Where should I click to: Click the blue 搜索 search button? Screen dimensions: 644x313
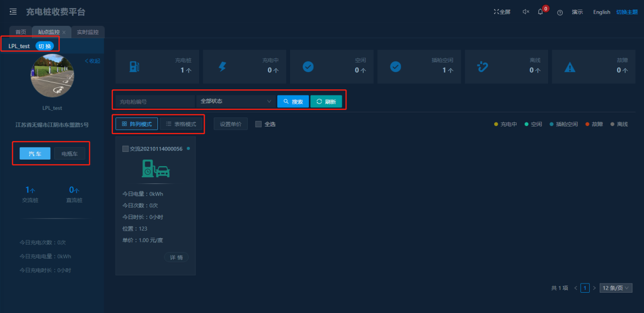pyautogui.click(x=293, y=102)
